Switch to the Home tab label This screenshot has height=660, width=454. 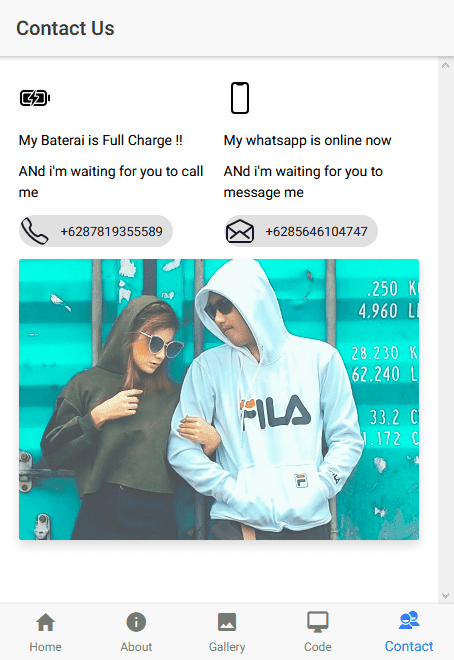[x=45, y=647]
